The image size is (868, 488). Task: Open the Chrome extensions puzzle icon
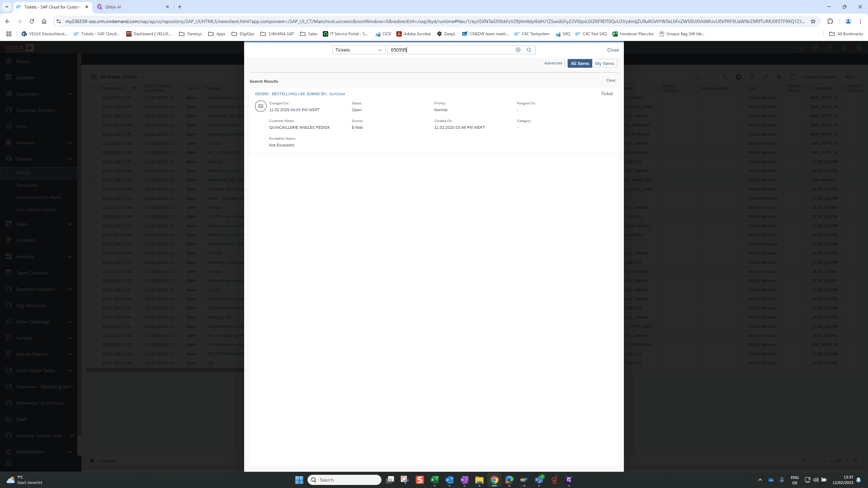pos(830,21)
